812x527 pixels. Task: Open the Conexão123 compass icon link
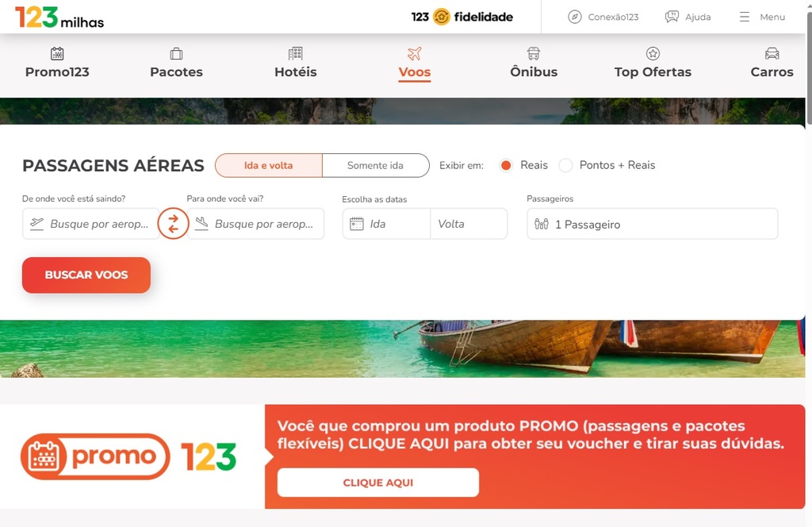574,17
